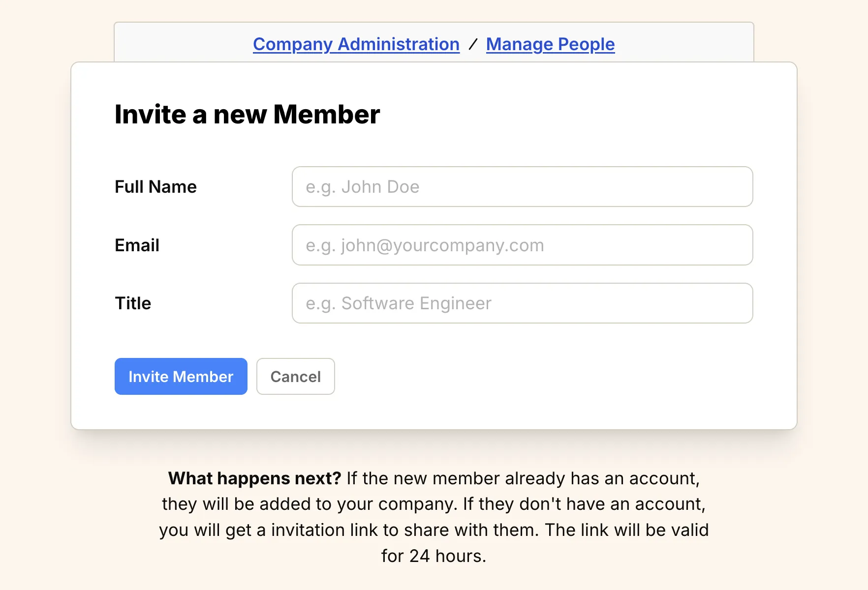Image resolution: width=868 pixels, height=590 pixels.
Task: Open the Company Administration page
Action: (x=355, y=44)
